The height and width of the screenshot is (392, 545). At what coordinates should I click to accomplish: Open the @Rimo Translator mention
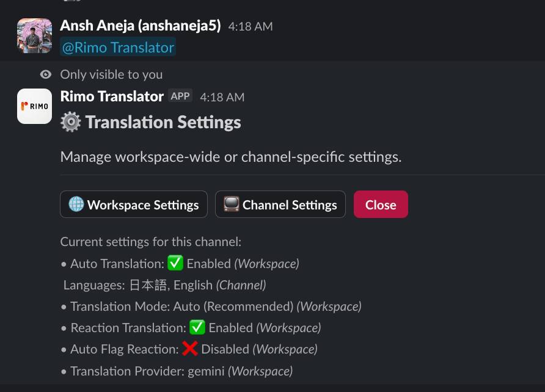coord(117,47)
